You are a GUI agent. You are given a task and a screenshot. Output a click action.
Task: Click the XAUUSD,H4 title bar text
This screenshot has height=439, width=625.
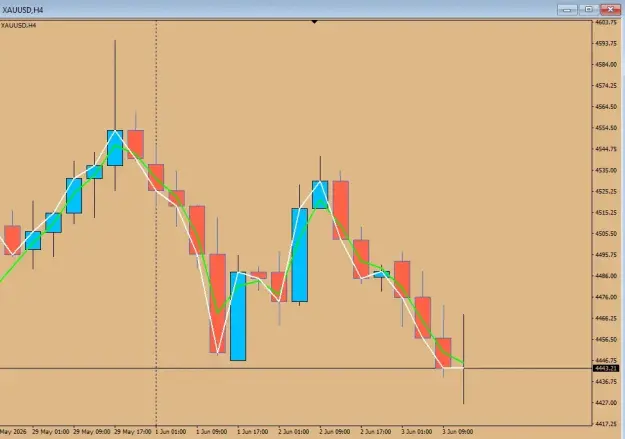pyautogui.click(x=22, y=10)
